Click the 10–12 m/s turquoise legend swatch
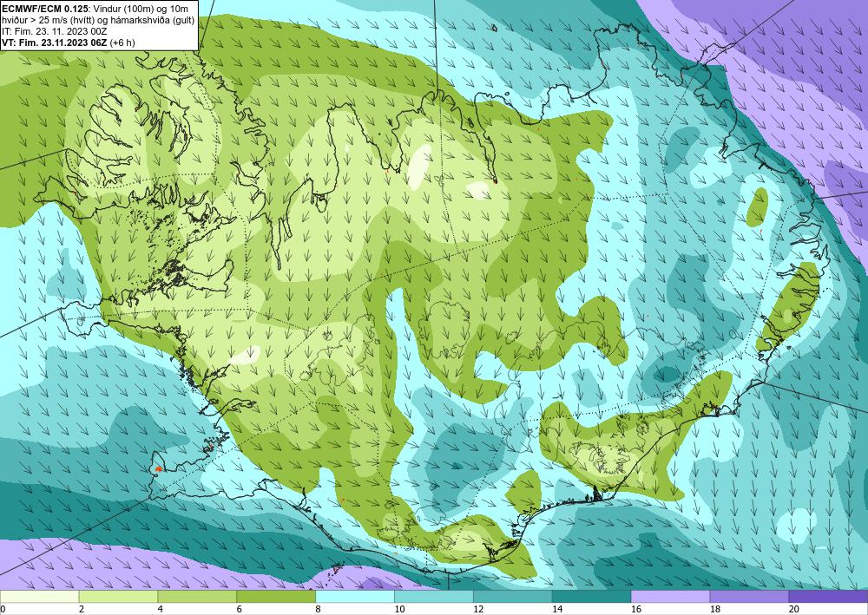The image size is (868, 615). [x=434, y=597]
